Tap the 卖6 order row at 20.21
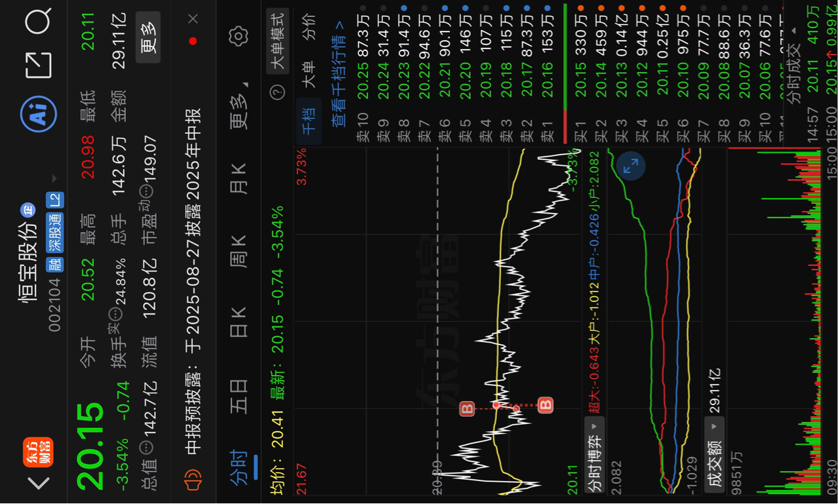The image size is (838, 504). 445,74
